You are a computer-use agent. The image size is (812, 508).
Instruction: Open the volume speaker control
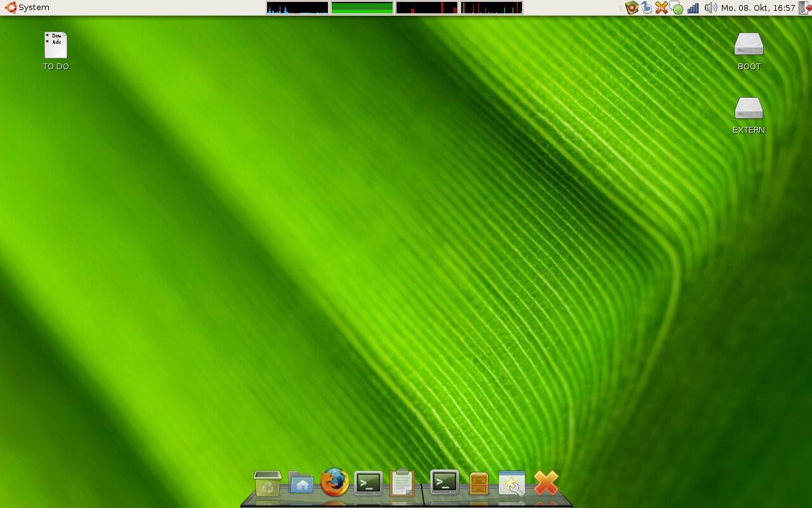(x=710, y=8)
